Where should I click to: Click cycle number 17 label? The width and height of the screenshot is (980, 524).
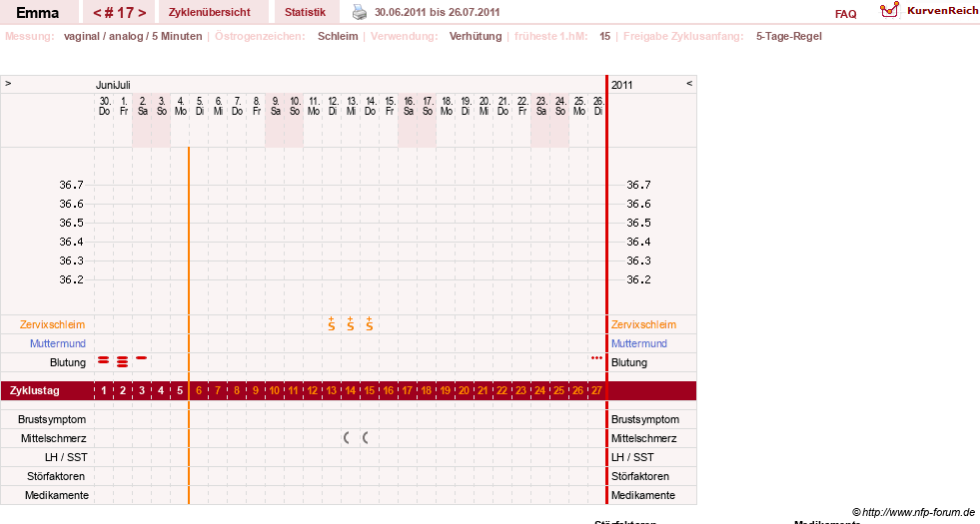tap(119, 13)
